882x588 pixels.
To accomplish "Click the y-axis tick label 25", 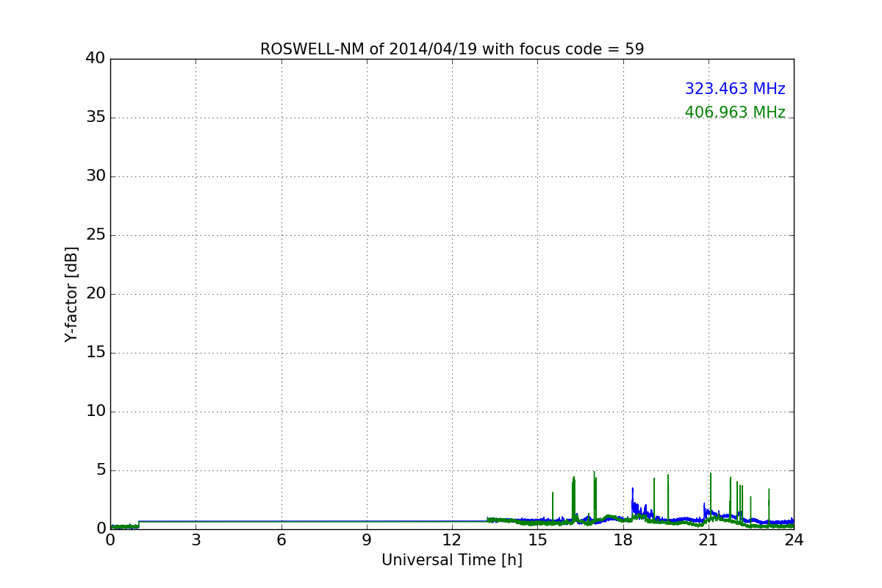I will pyautogui.click(x=96, y=235).
